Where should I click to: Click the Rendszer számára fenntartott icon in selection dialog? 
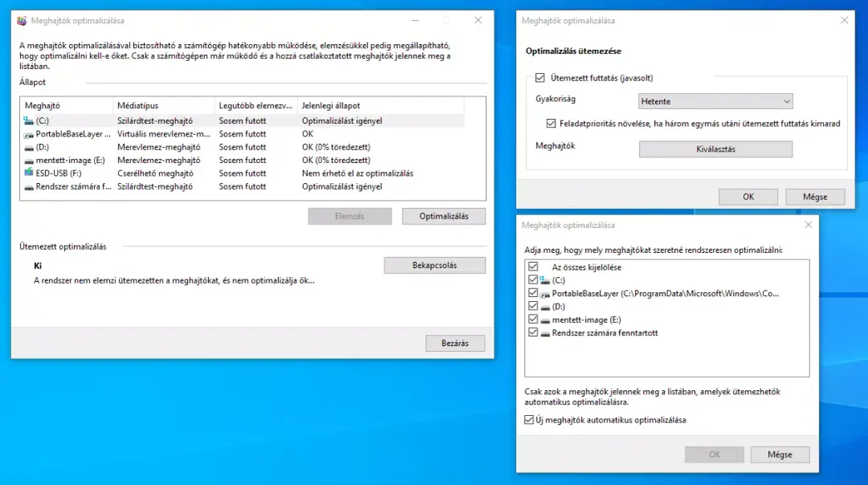(x=545, y=333)
